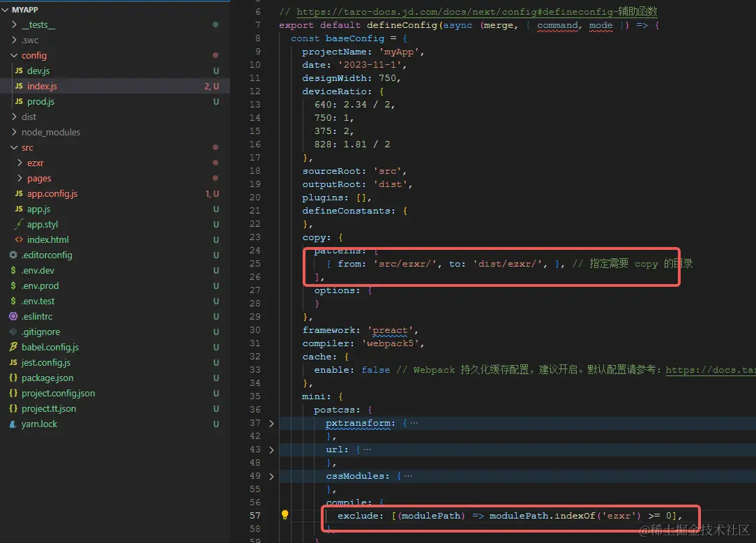This screenshot has width=756, height=543.
Task: Click the JS icon beside jest.config.js
Action: click(13, 362)
